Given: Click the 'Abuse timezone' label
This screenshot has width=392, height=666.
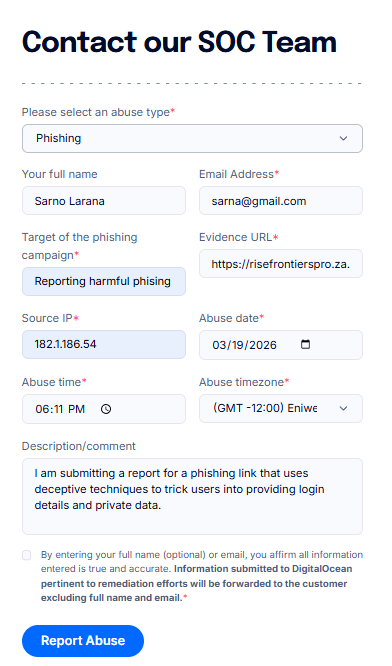Looking at the screenshot, I should tap(244, 382).
